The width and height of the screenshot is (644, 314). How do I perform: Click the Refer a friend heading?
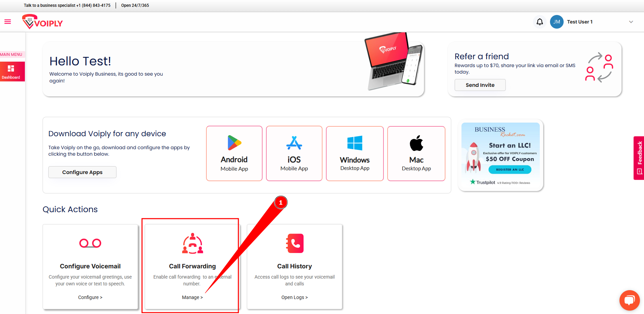[x=482, y=57]
